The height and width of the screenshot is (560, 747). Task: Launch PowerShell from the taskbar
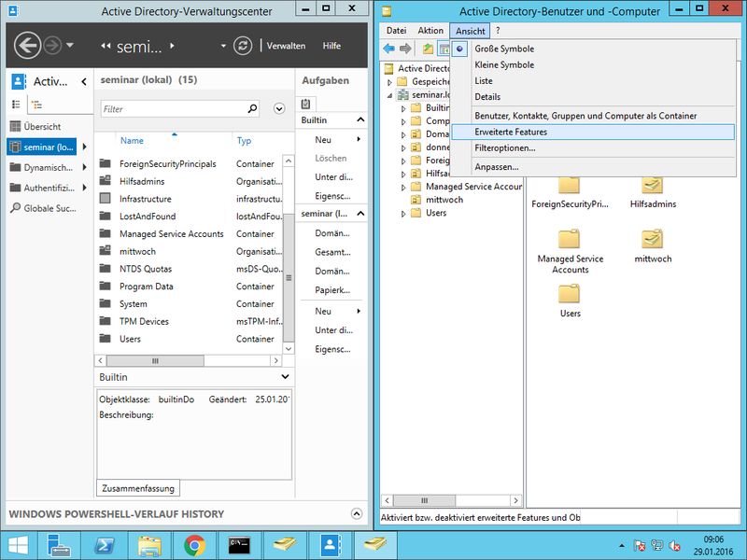106,545
